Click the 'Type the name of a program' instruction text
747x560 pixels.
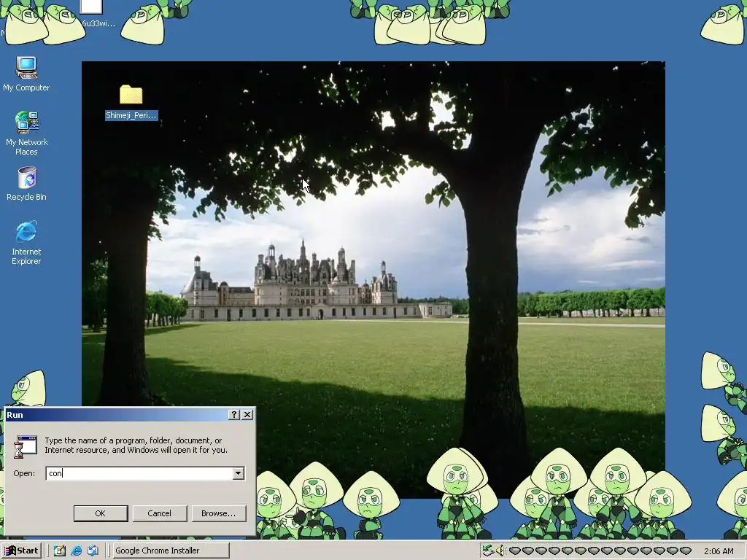click(x=136, y=446)
